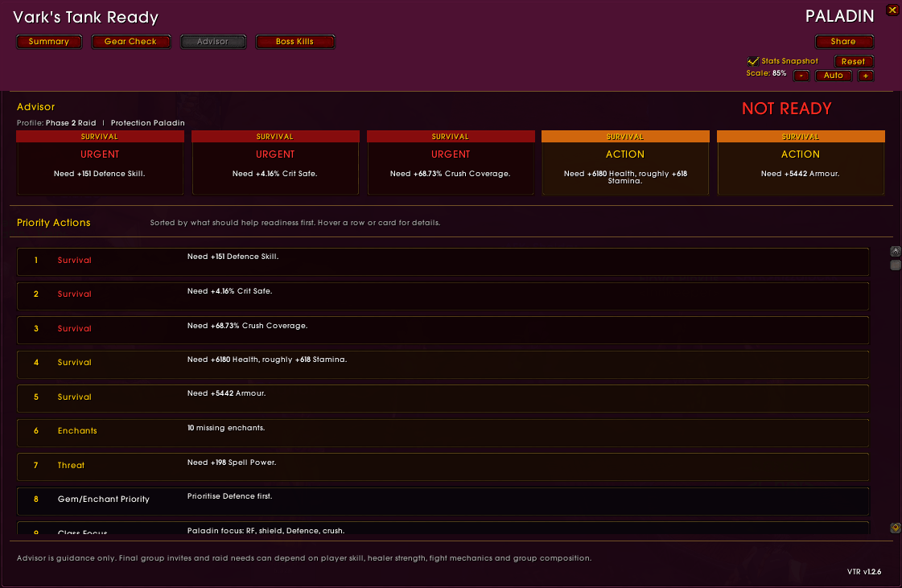Close Vark's Tank Ready window

(893, 9)
